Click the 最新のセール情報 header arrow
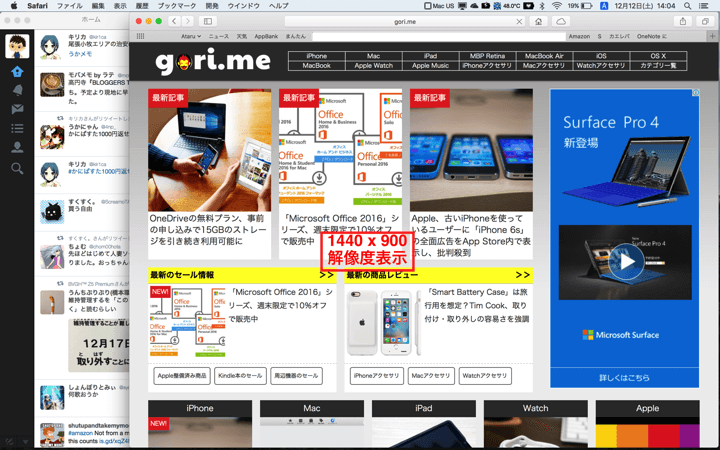 [326, 275]
